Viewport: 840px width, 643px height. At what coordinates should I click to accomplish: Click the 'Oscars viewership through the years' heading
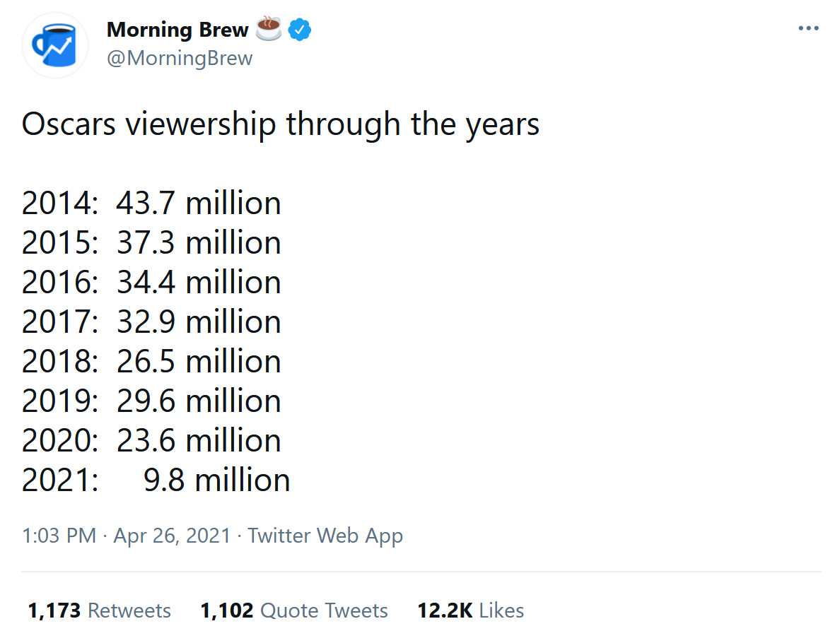281,124
